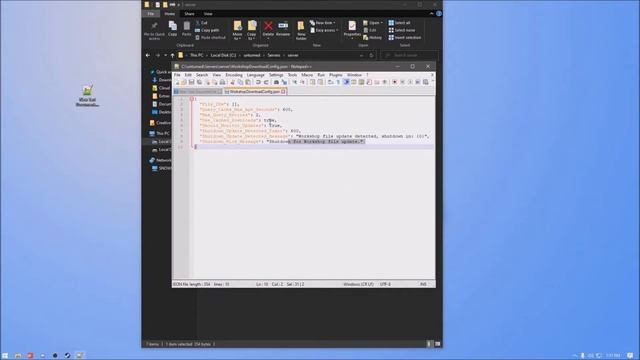Open the Notepad++ Plugins menu
The height and width of the screenshot is (360, 640).
(336, 75)
